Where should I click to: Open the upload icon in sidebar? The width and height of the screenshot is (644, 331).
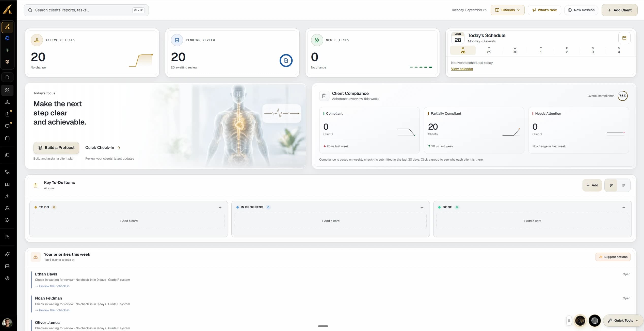click(7, 196)
